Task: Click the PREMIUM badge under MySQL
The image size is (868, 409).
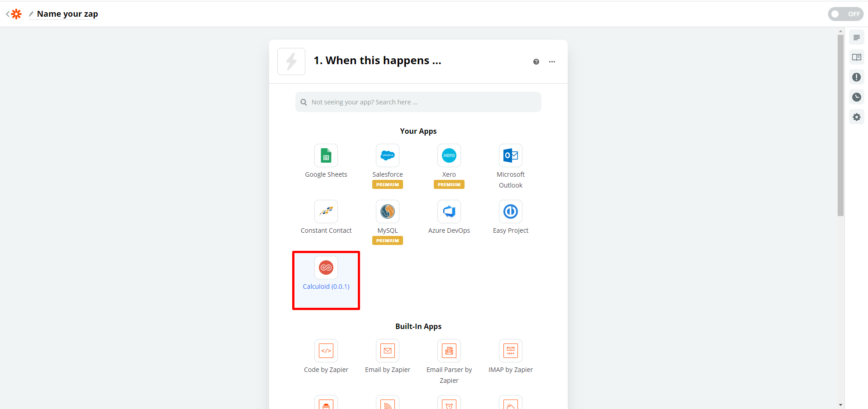Action: point(388,240)
